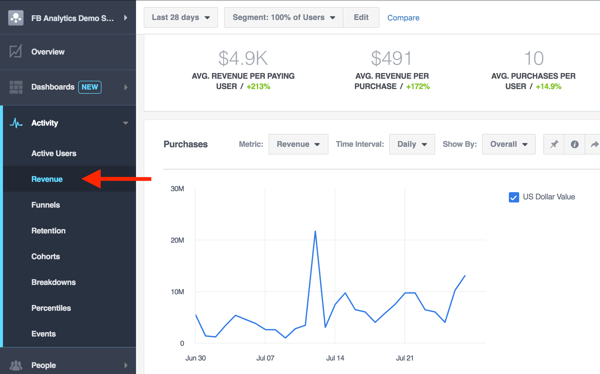Collapse the Activity section arrow
Image resolution: width=600 pixels, height=374 pixels.
point(126,123)
